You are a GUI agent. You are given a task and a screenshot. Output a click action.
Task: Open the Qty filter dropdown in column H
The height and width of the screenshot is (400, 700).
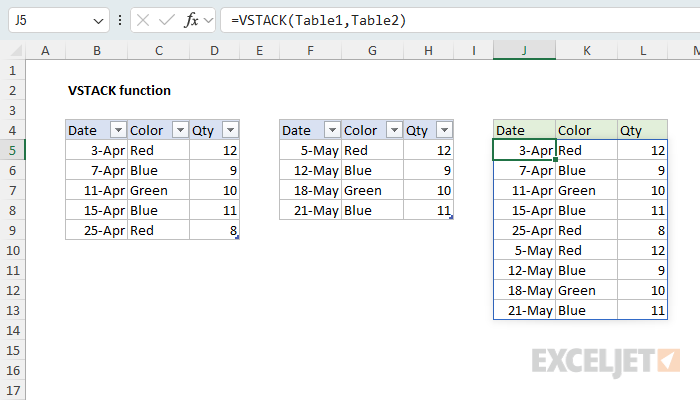[x=444, y=130]
